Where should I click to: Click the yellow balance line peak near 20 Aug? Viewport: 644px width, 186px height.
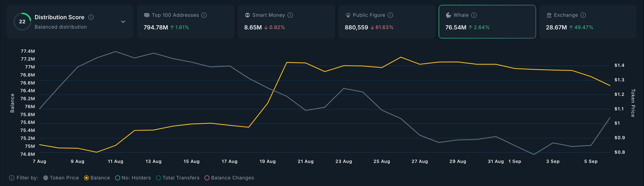coord(287,62)
